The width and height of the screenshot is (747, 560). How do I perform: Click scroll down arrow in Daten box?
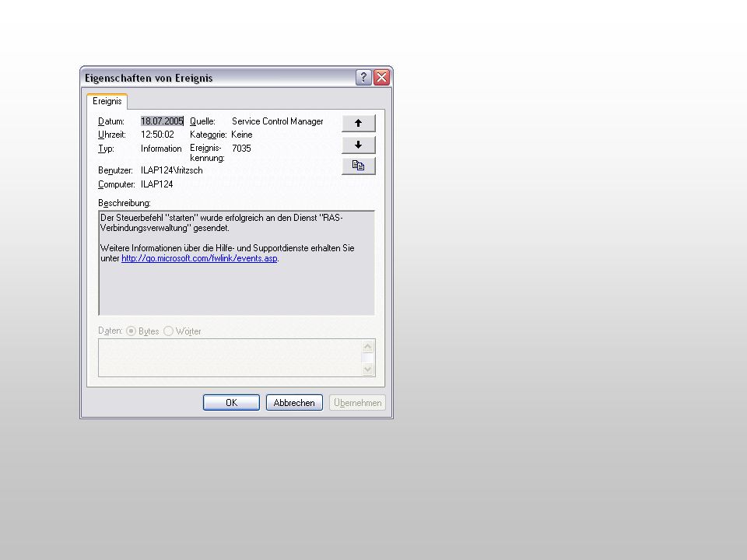pyautogui.click(x=367, y=369)
